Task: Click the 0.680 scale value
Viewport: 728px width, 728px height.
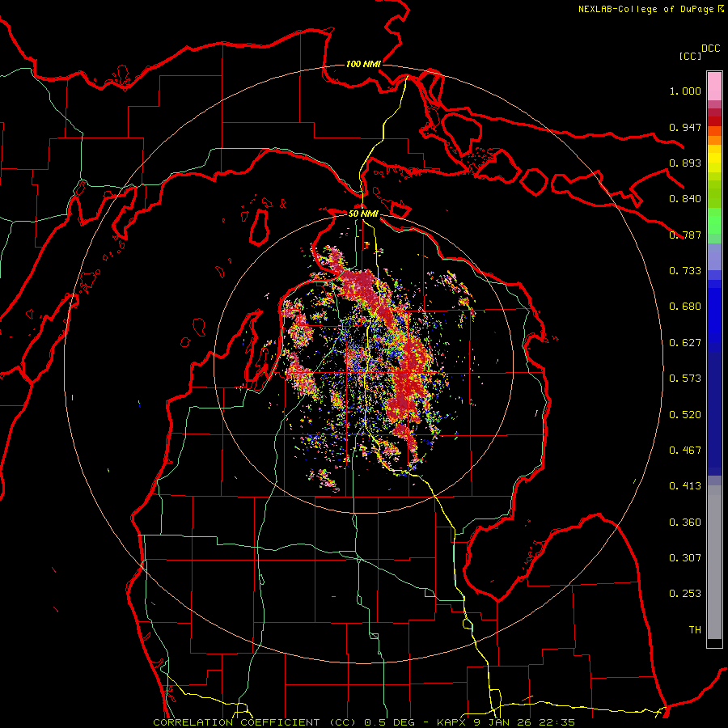Action: [685, 307]
